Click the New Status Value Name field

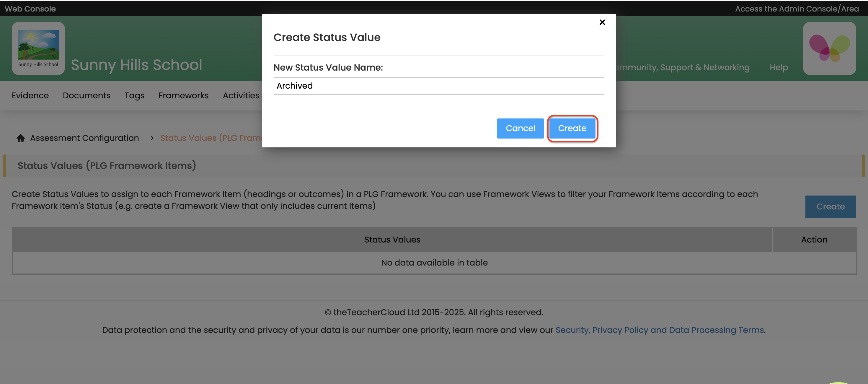438,86
